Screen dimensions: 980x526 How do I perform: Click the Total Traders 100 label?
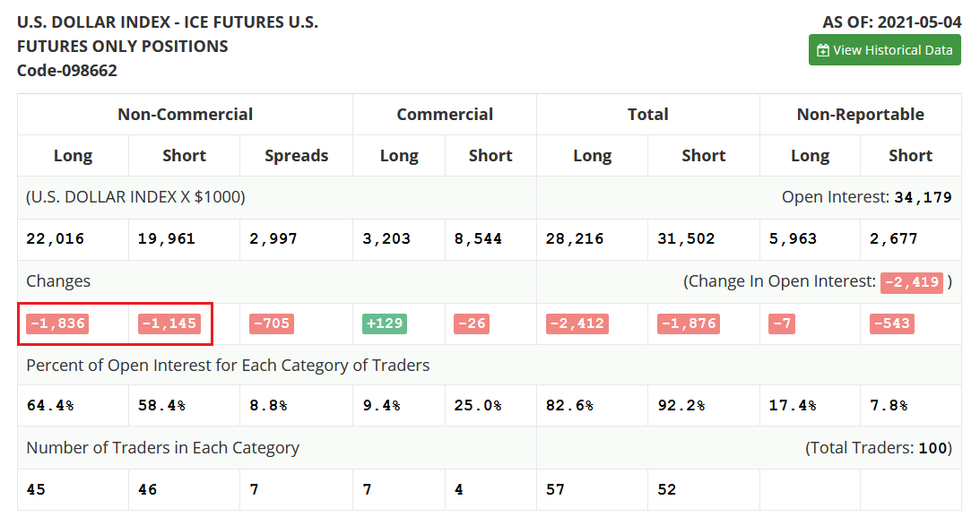point(878,448)
